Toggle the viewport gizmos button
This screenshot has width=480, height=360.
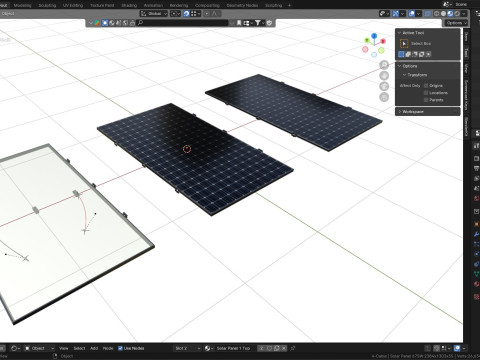click(396, 14)
